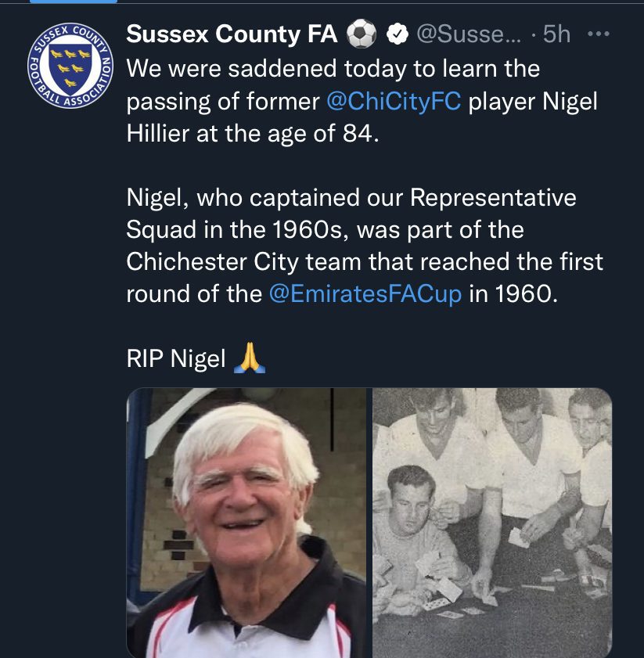Click the line starting "Nigel, who captained"

(351, 197)
